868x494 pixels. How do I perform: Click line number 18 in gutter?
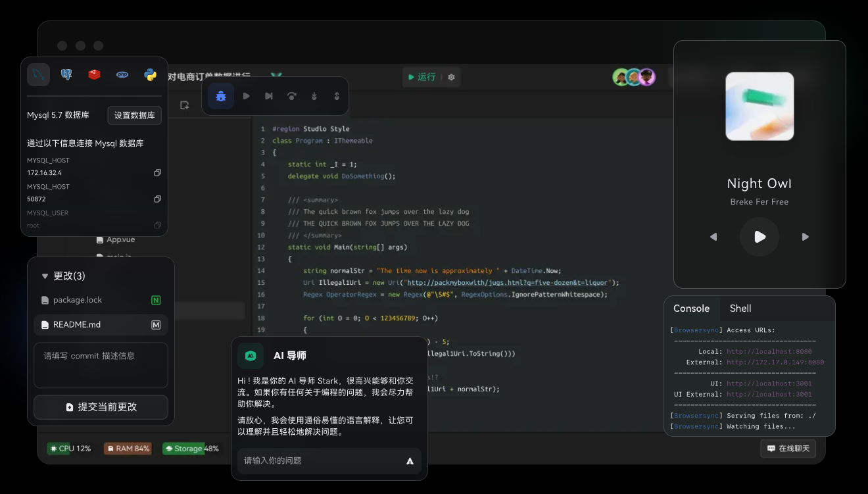coord(261,318)
